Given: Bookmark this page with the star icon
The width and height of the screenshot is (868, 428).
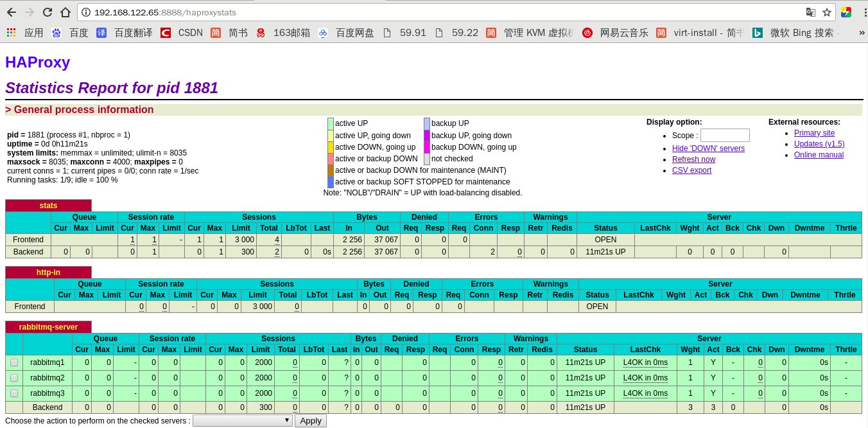Looking at the screenshot, I should 827,12.
